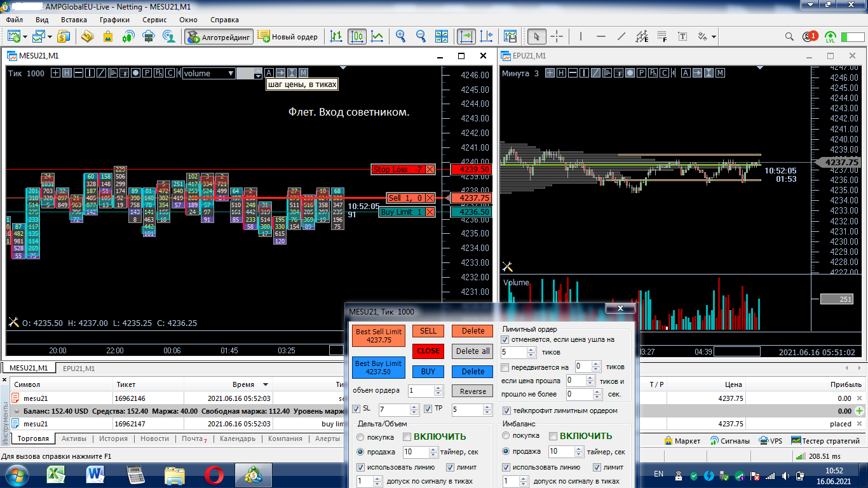Draw a vertical line on the chart
Viewport: 868px width, 488px height.
pyautogui.click(x=581, y=37)
